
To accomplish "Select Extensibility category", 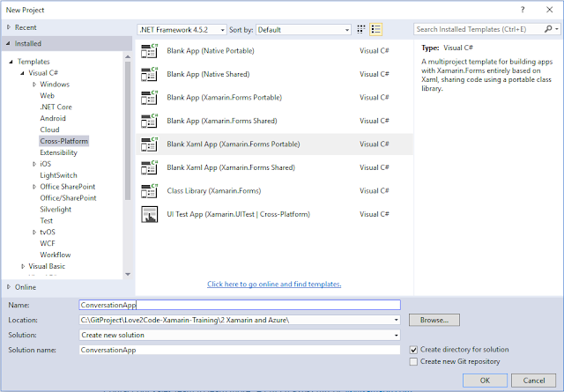I will pos(59,152).
